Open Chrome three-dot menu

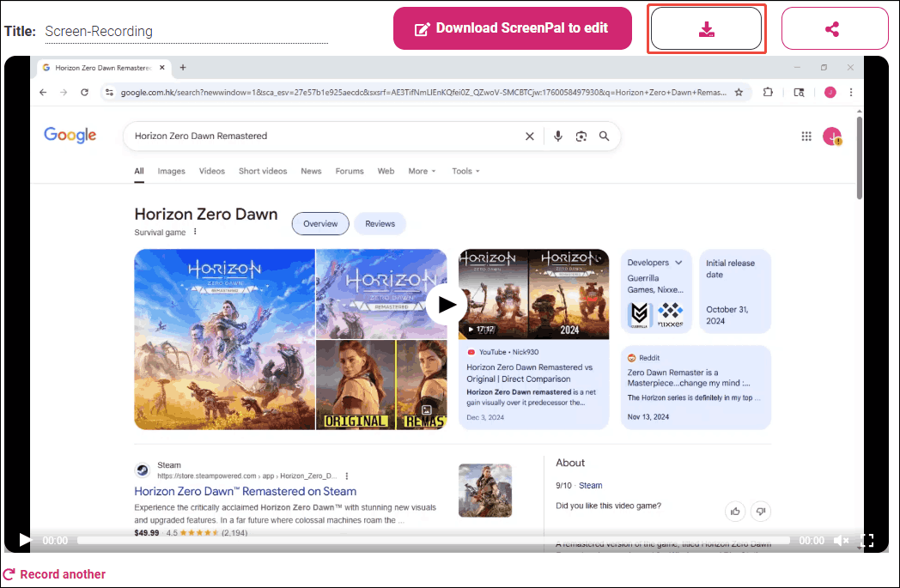851,93
